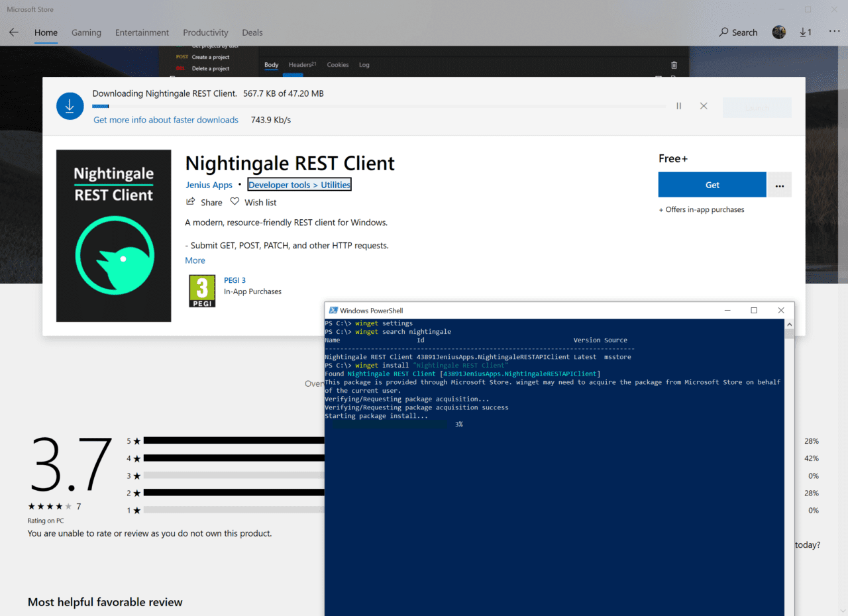Click the 'Starting package install...' line
This screenshot has width=848, height=616.
(x=376, y=416)
